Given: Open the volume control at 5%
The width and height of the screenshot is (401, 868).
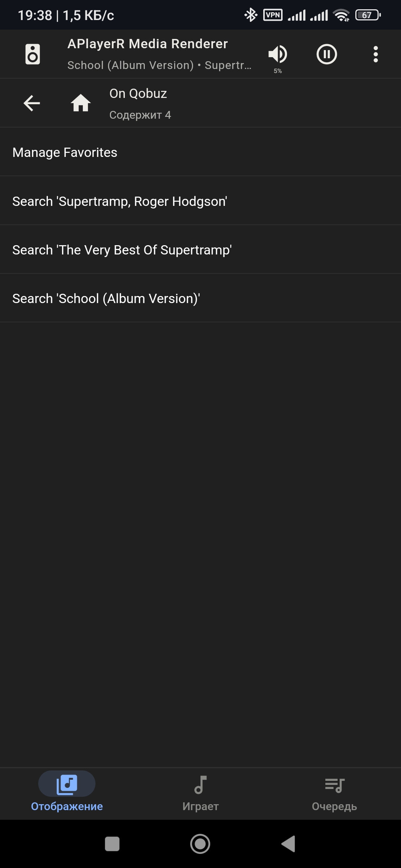Looking at the screenshot, I should (278, 58).
